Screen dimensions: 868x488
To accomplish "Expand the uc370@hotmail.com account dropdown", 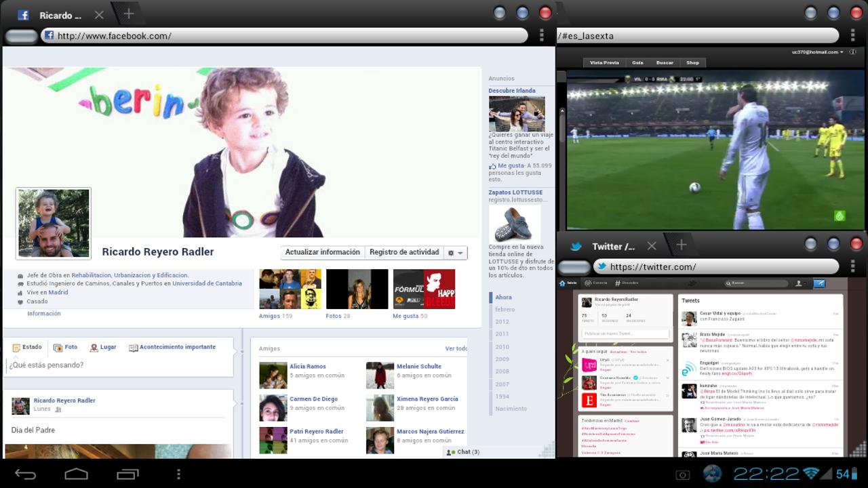I will tap(818, 52).
